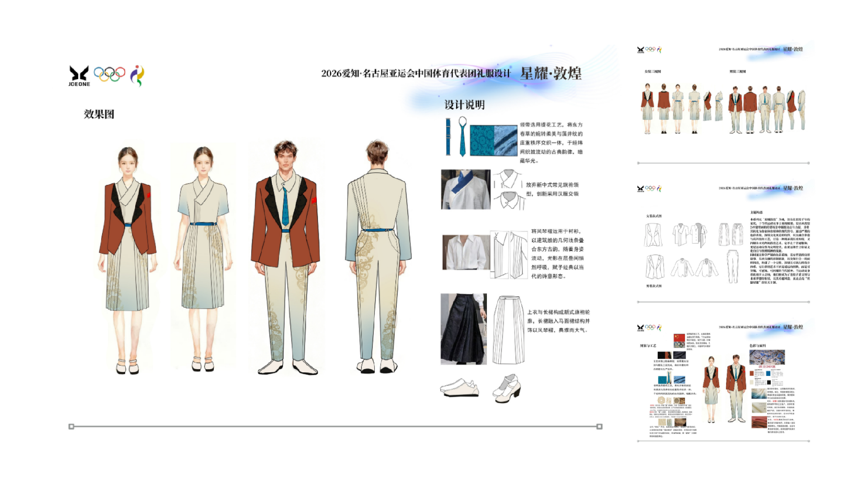Viewport: 868px width, 488px height.
Task: Click the Olympic rings logo
Action: (109, 74)
